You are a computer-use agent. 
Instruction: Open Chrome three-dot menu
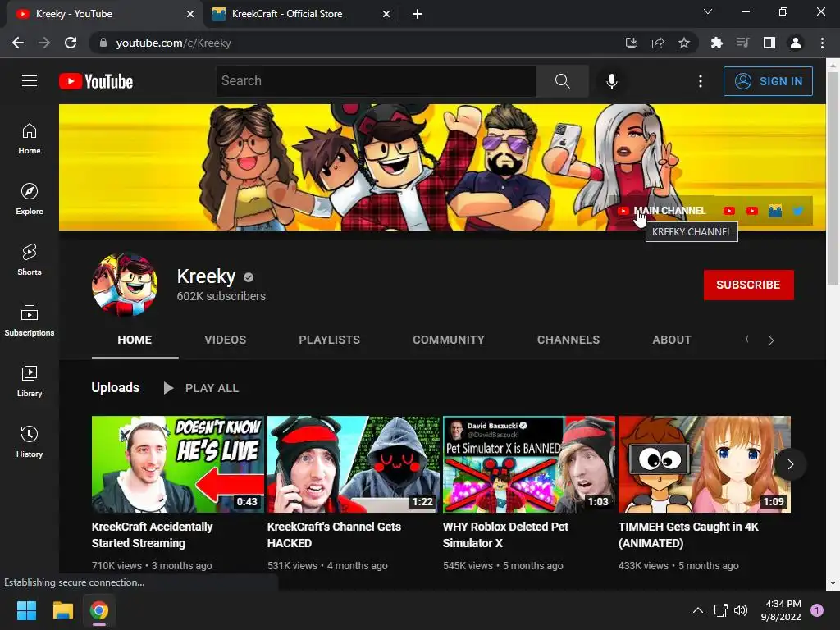click(x=822, y=43)
